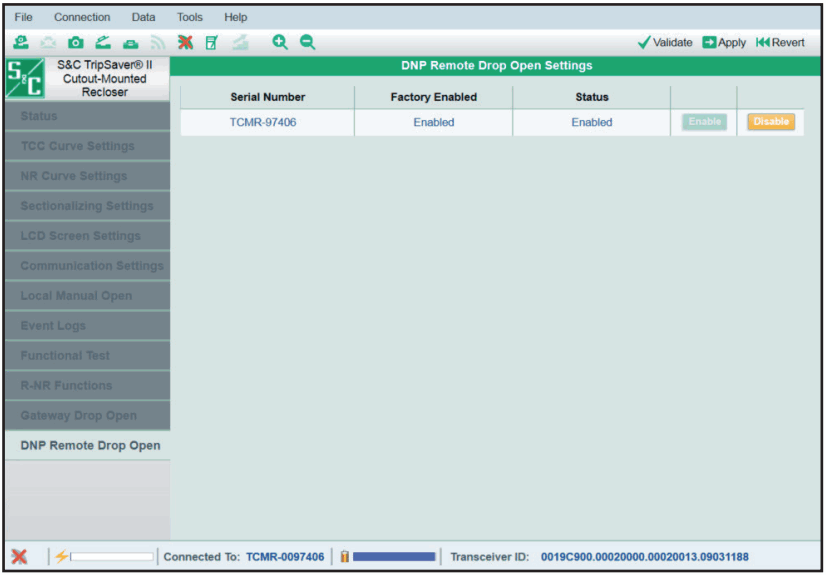Click the greyed-out envelope icon in toolbar

click(48, 43)
